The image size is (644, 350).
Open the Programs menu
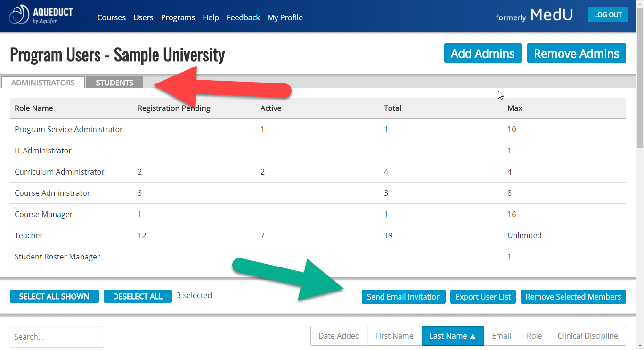pyautogui.click(x=178, y=17)
